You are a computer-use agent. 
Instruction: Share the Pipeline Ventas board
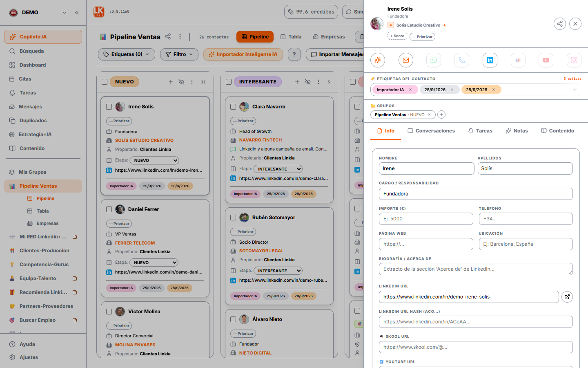click(x=168, y=36)
